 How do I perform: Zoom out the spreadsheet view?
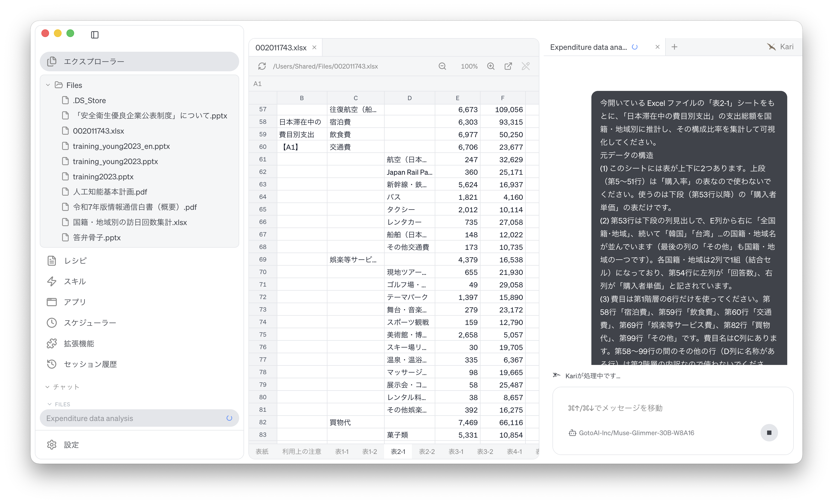click(x=442, y=66)
